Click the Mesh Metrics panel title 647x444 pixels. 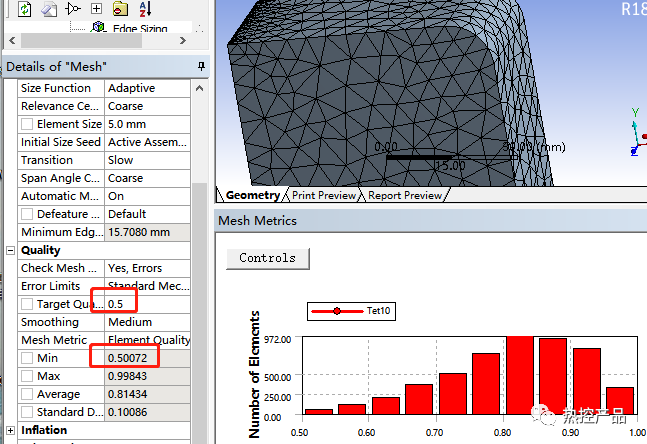click(257, 221)
